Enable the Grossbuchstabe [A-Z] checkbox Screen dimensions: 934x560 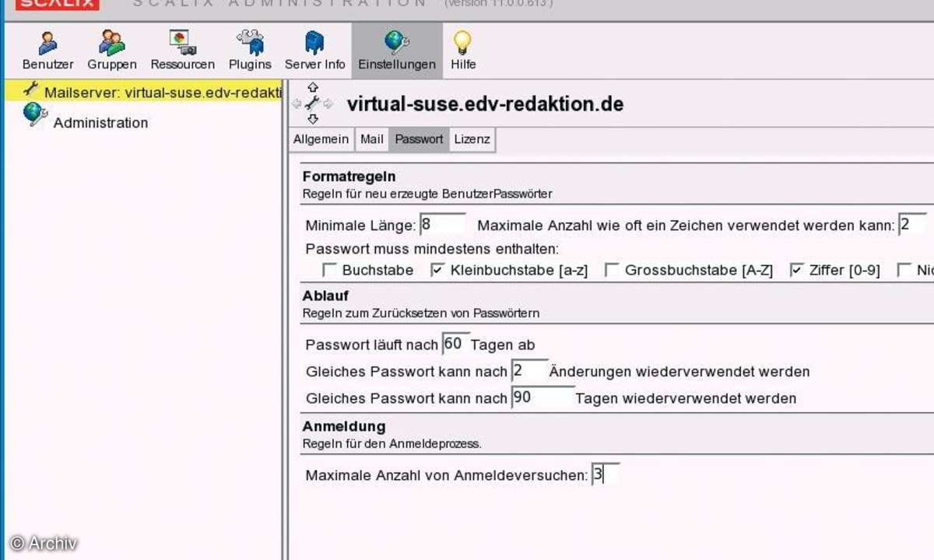coord(612,271)
